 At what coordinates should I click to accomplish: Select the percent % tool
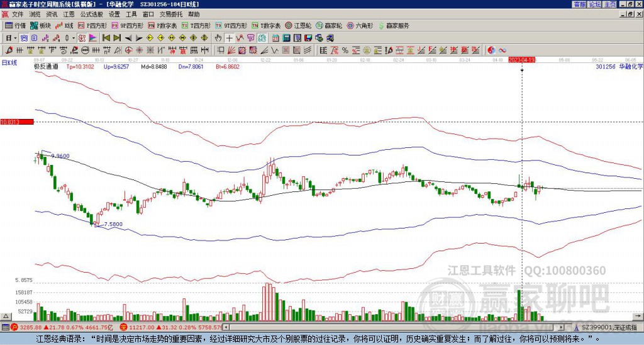click(345, 50)
